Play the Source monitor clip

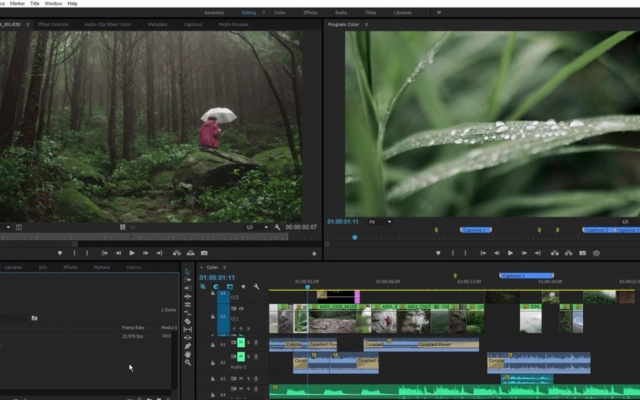(x=132, y=253)
